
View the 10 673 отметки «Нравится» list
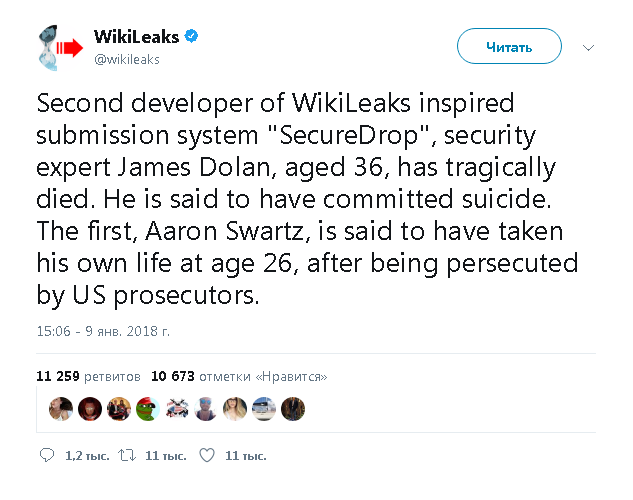point(239,377)
